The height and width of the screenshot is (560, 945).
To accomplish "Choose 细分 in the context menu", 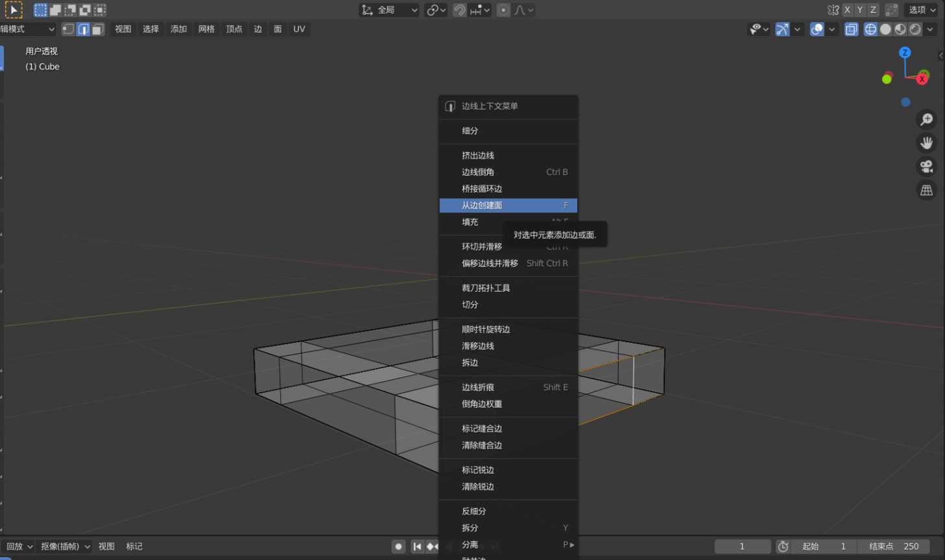I will tap(508, 131).
